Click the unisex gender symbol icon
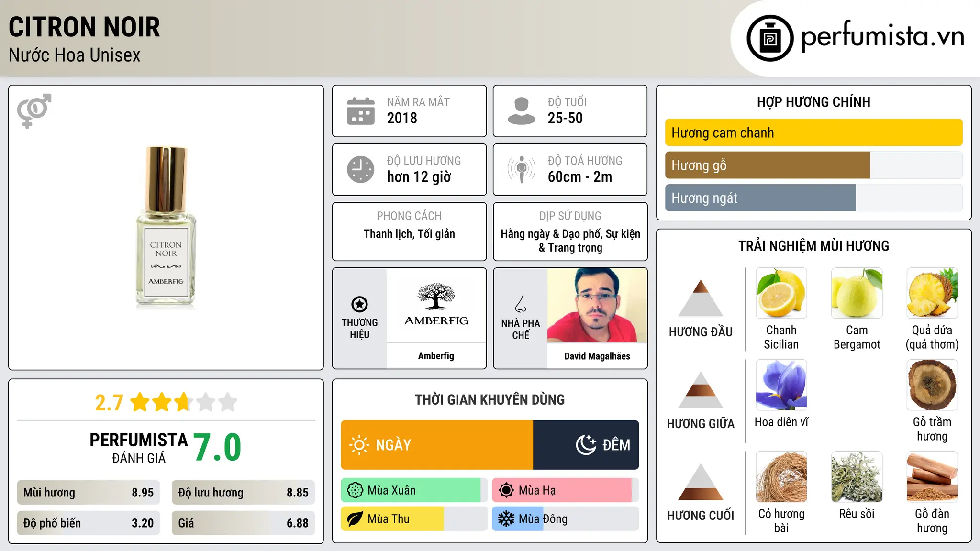 tap(34, 111)
